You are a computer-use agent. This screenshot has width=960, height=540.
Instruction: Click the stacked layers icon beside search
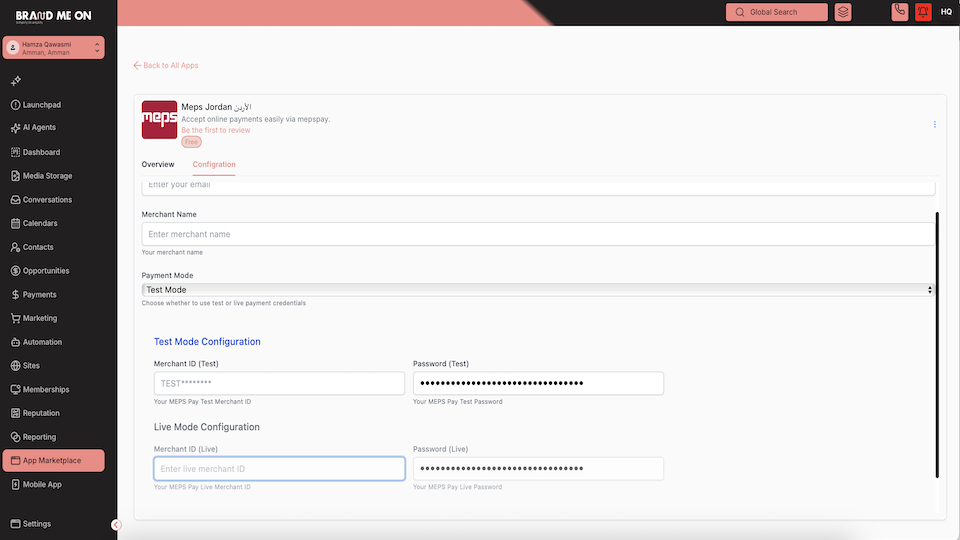844,12
